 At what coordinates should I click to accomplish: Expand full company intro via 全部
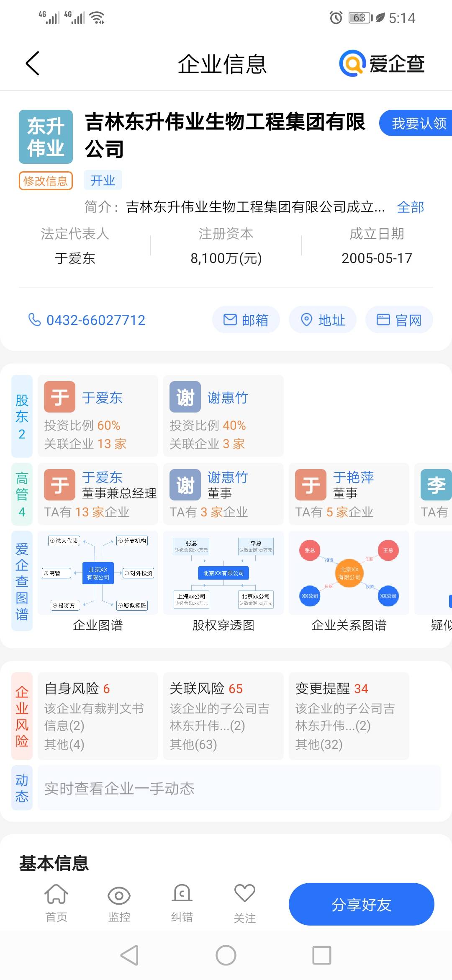(x=410, y=207)
